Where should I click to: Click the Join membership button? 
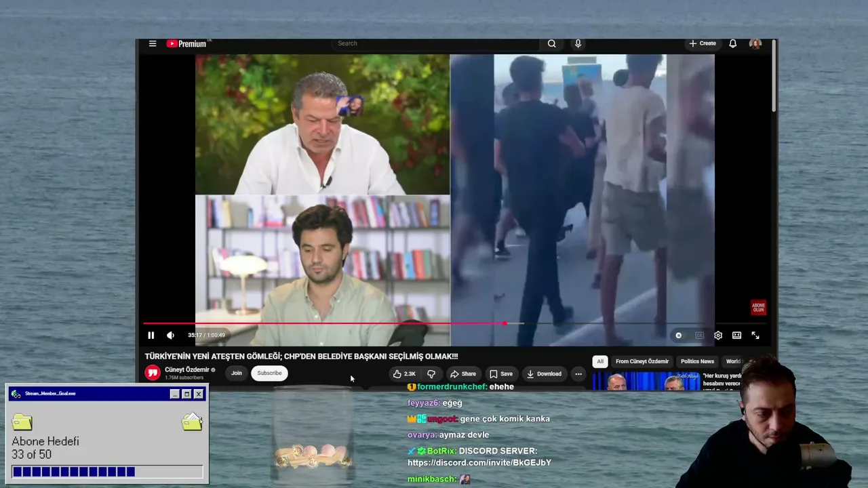click(x=237, y=373)
